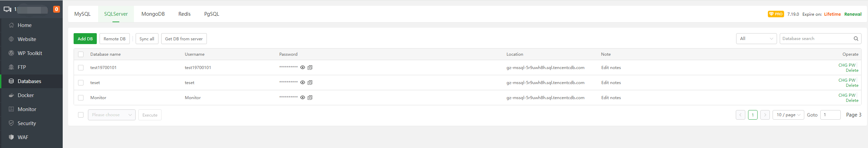The width and height of the screenshot is (868, 148).
Task: Copy the teset database password
Action: point(310,83)
